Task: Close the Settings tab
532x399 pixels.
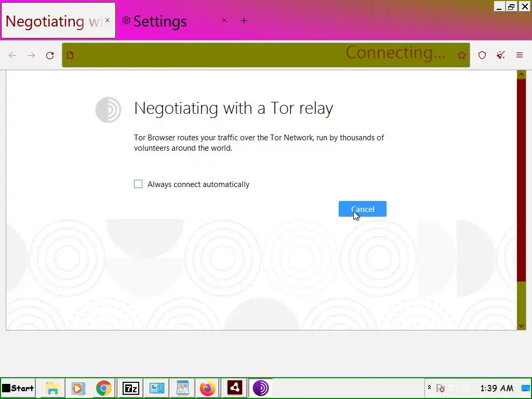Action: tap(224, 21)
